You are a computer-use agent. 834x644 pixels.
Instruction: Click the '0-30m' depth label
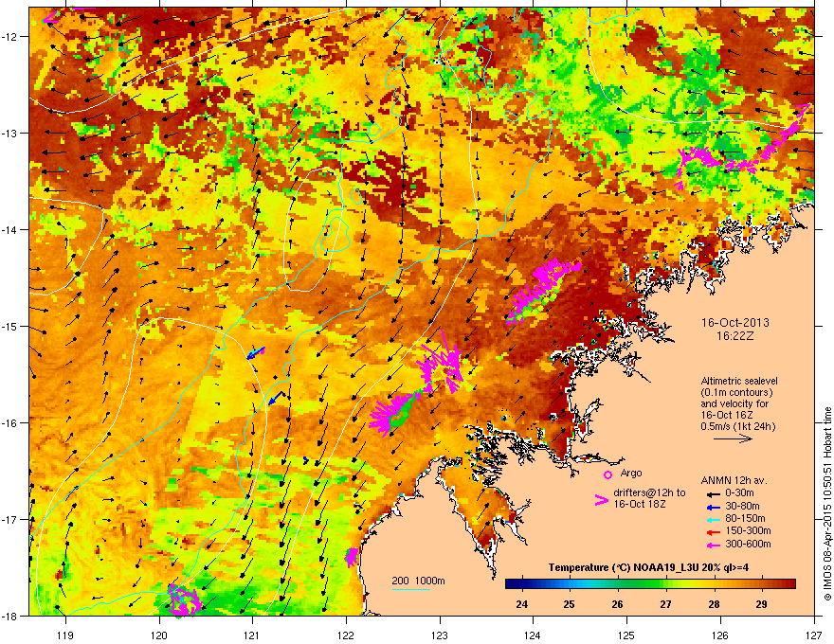739,493
